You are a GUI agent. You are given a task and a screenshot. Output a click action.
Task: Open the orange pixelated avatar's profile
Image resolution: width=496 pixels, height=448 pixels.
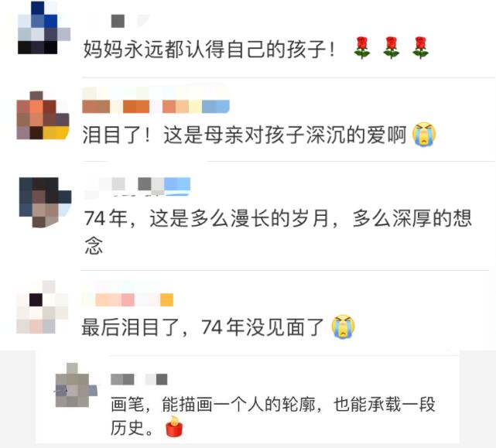(43, 115)
